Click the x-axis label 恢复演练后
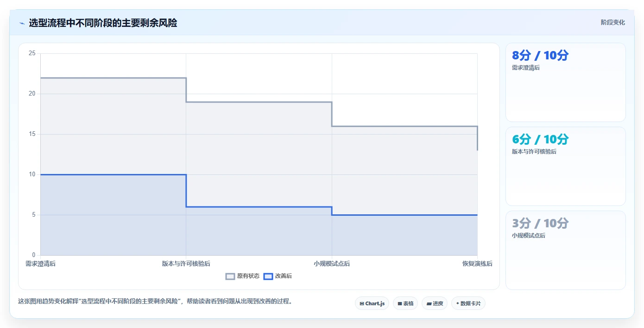 pos(477,264)
